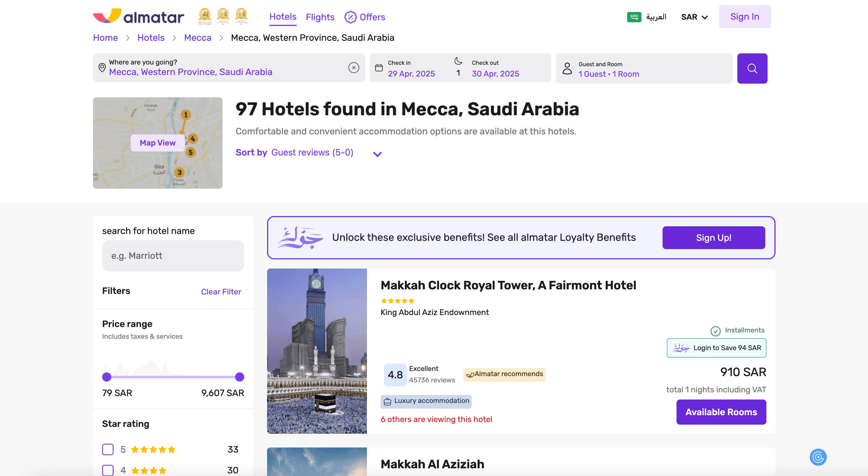
Task: Select the Hotels tab
Action: tap(283, 17)
